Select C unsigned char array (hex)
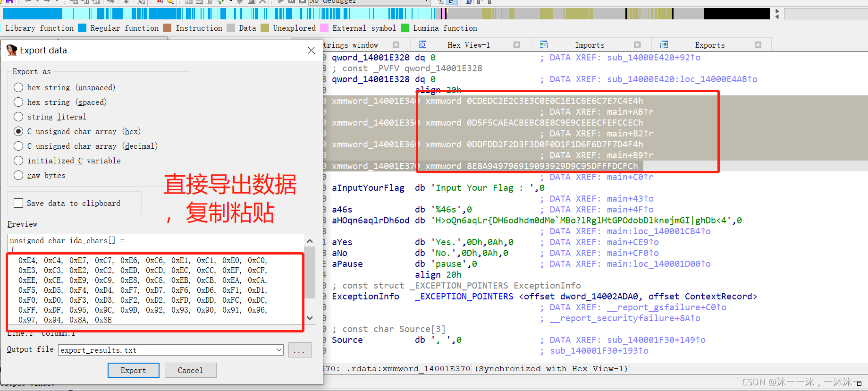Viewport: 868px width, 391px height. pos(18,131)
